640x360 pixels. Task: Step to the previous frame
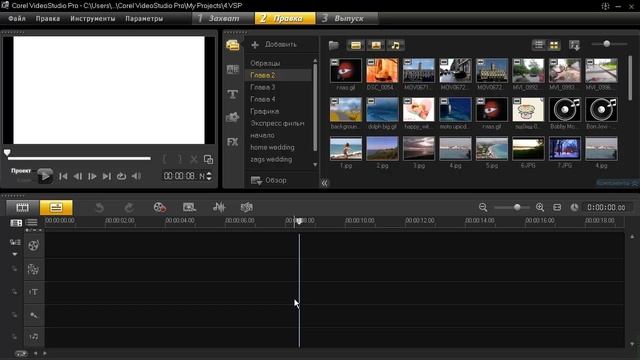(x=78, y=176)
